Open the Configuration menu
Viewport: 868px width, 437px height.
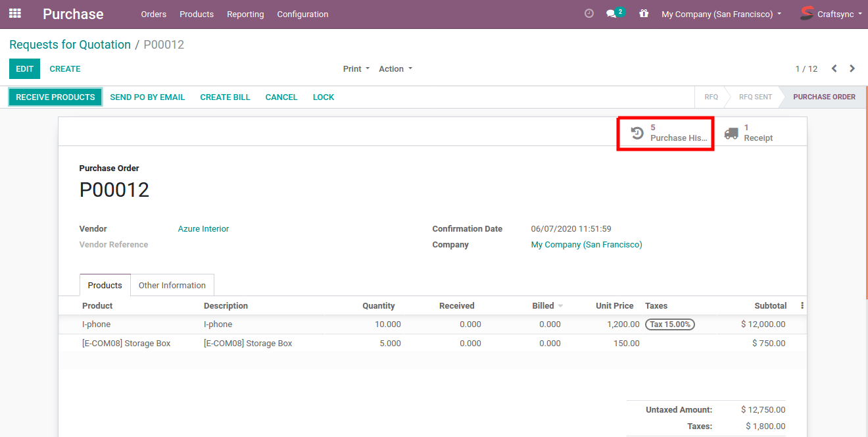point(302,14)
